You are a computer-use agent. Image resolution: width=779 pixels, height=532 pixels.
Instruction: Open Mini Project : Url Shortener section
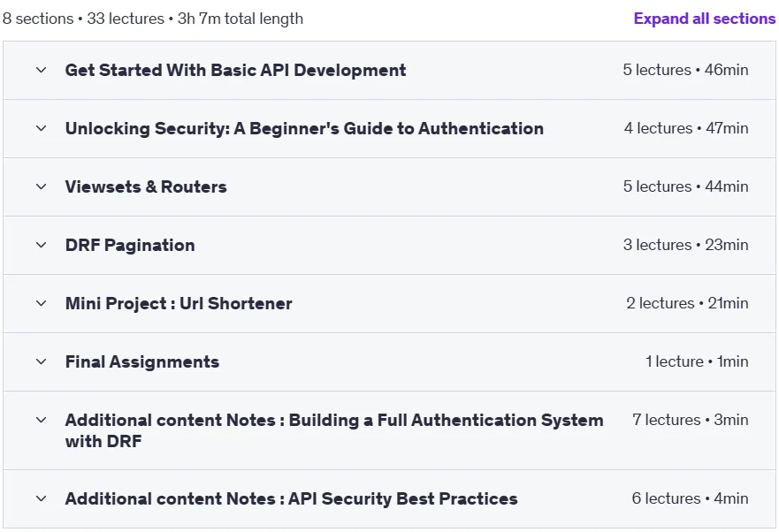(179, 303)
